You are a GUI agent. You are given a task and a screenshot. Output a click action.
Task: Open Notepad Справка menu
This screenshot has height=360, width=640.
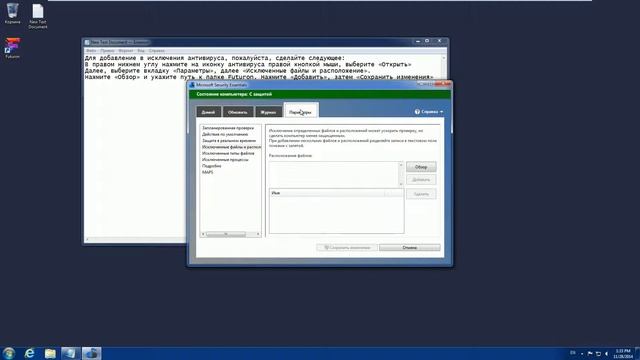pyautogui.click(x=157, y=51)
